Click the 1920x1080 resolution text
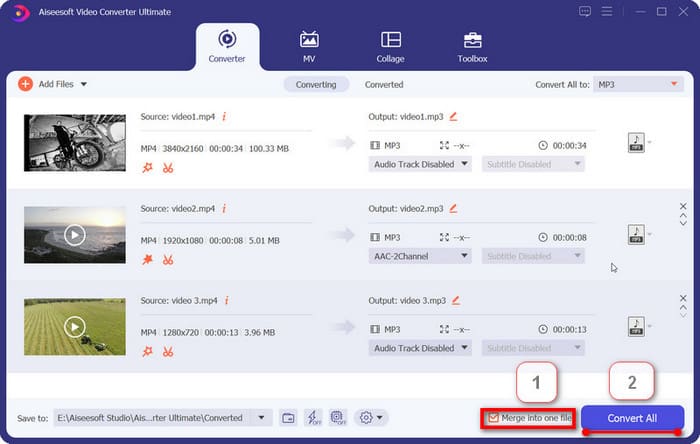The image size is (700, 444). (183, 241)
